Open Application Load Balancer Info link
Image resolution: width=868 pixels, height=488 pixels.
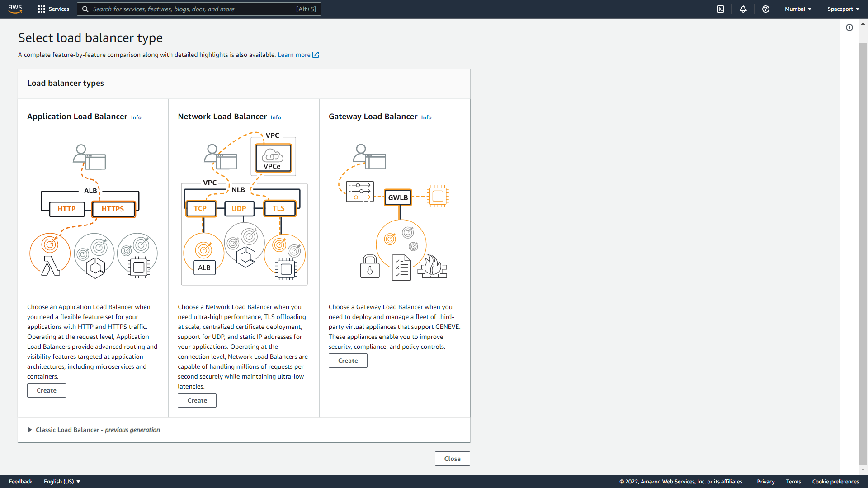point(136,117)
